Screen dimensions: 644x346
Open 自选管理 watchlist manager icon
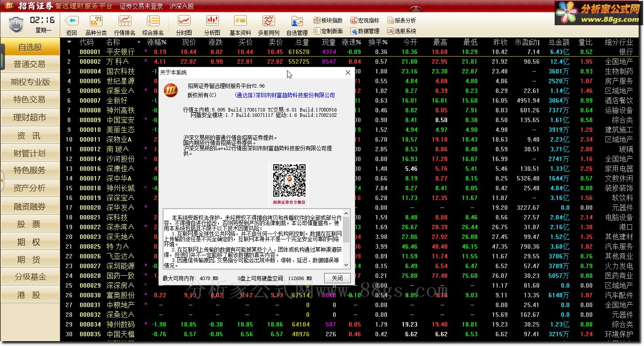point(297,21)
